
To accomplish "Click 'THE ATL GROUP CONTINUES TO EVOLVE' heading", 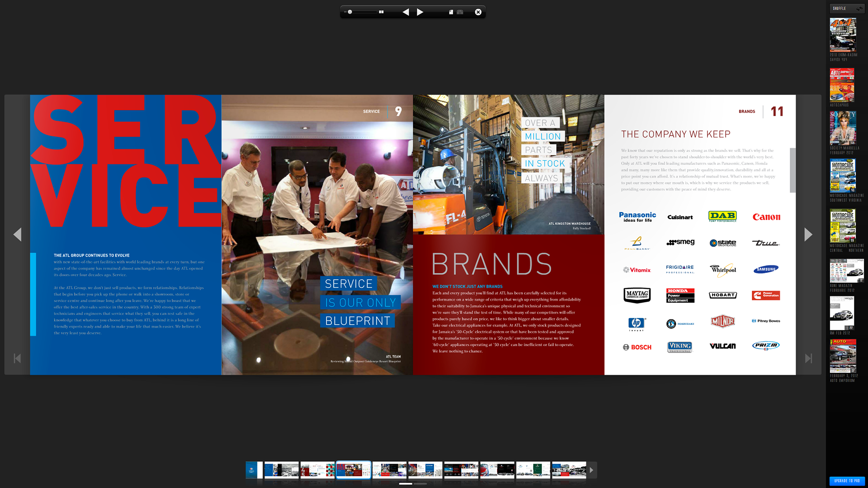I will click(92, 255).
